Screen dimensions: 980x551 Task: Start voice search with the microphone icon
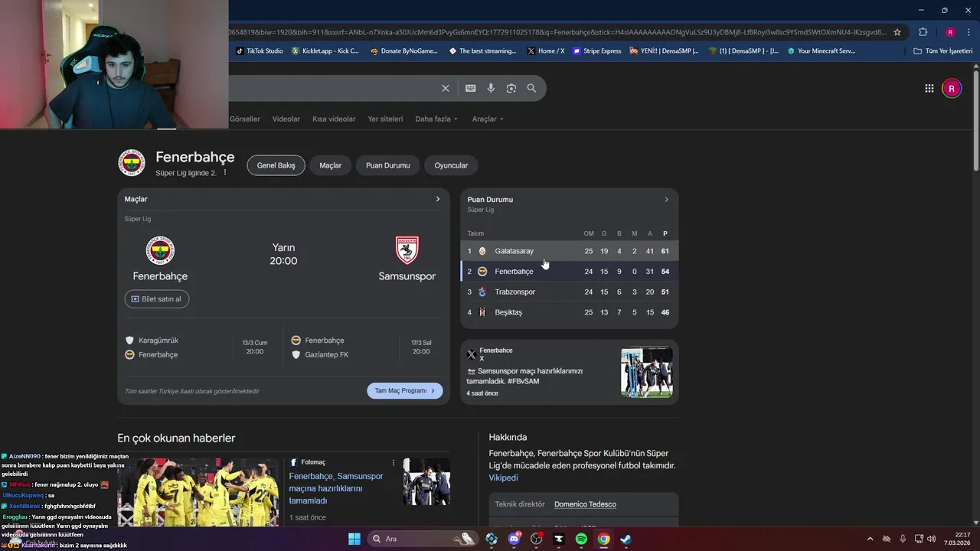click(491, 88)
